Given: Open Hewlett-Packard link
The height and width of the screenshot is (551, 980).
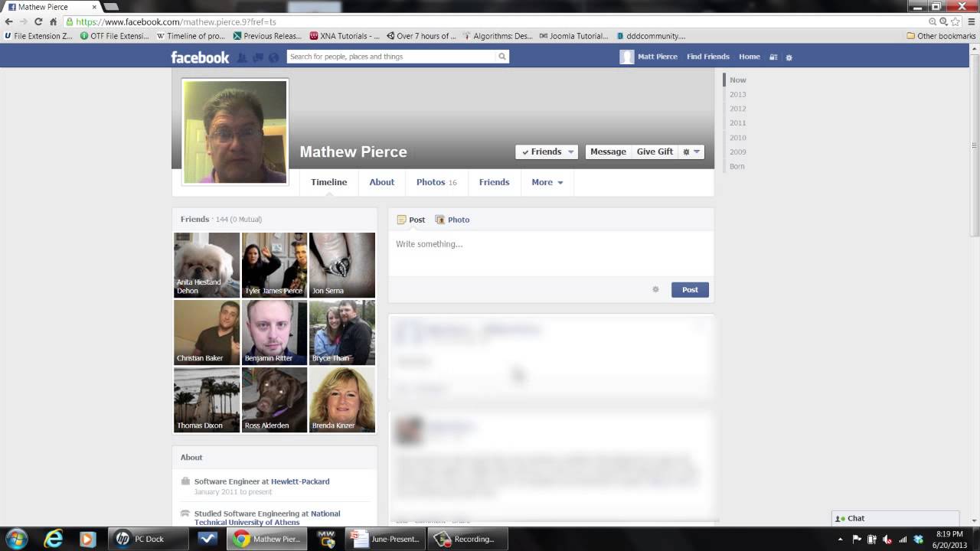Looking at the screenshot, I should tap(300, 481).
